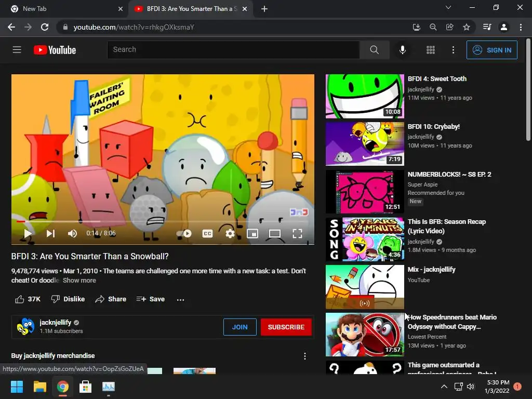Enable miniplayer mode
Image resolution: width=532 pixels, height=399 pixels.
tap(252, 233)
